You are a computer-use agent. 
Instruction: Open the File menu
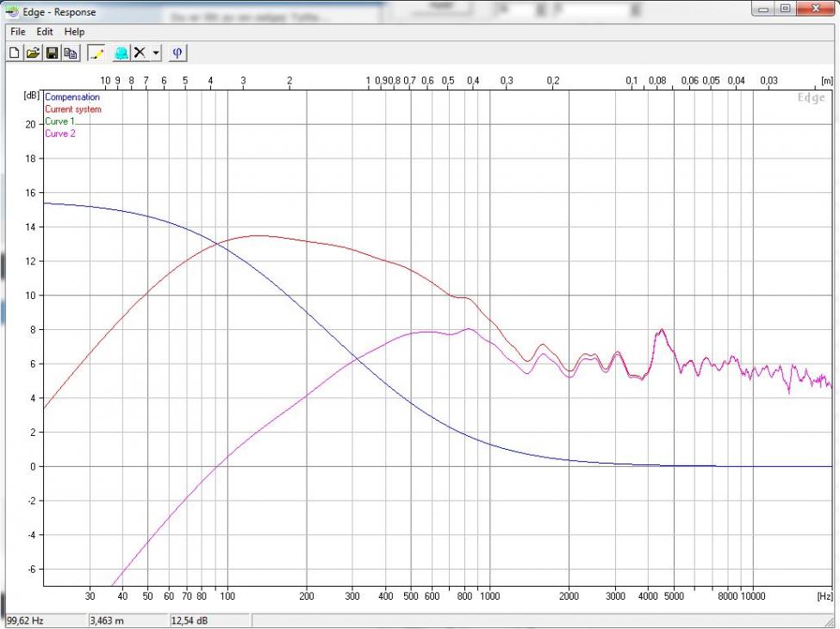click(17, 32)
